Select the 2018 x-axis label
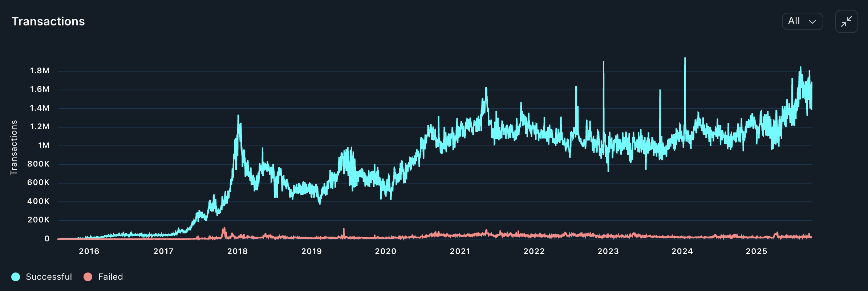Image resolution: width=868 pixels, height=291 pixels. click(x=238, y=251)
